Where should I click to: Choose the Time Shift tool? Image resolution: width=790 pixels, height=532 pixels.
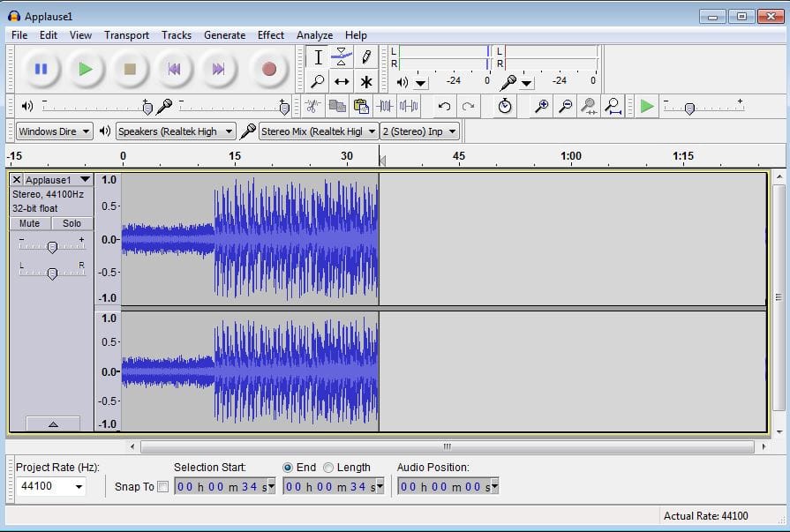click(x=342, y=81)
